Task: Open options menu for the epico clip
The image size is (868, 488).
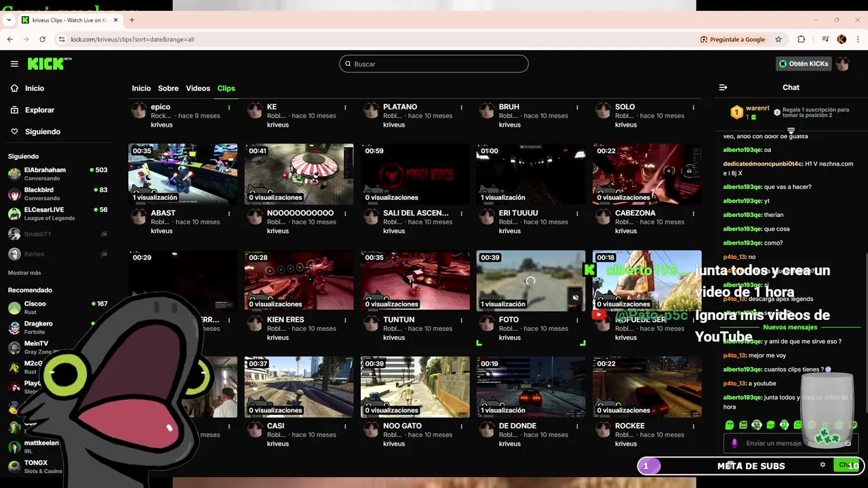Action: click(229, 107)
